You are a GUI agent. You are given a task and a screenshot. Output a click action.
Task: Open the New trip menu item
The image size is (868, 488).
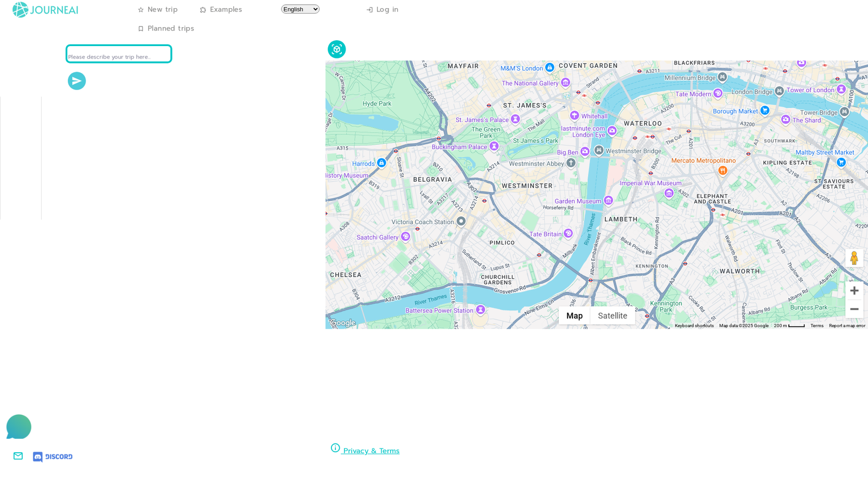pos(158,10)
